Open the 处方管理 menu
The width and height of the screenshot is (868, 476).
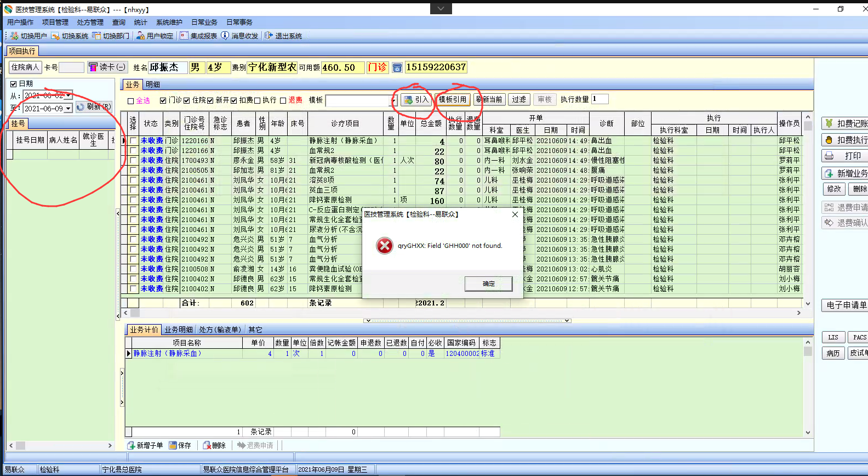tap(90, 22)
